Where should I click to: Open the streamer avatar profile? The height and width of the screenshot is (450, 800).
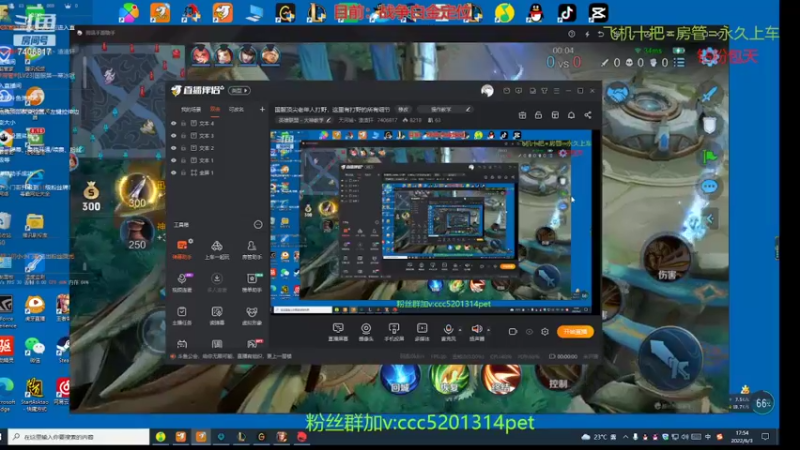487,91
